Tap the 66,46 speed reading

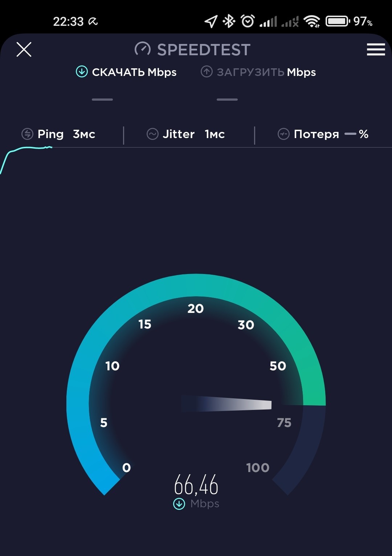[196, 485]
